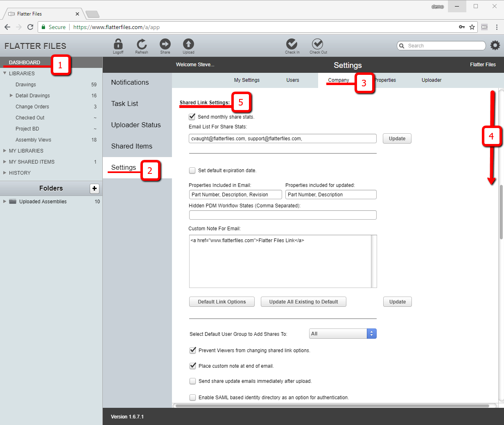
Task: Open the Chrome three-dot menu
Action: tap(497, 27)
